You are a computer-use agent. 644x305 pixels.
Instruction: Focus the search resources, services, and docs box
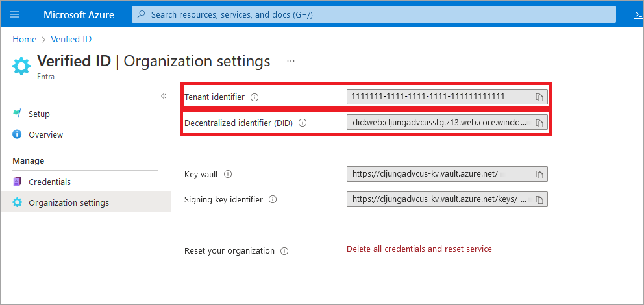[374, 14]
